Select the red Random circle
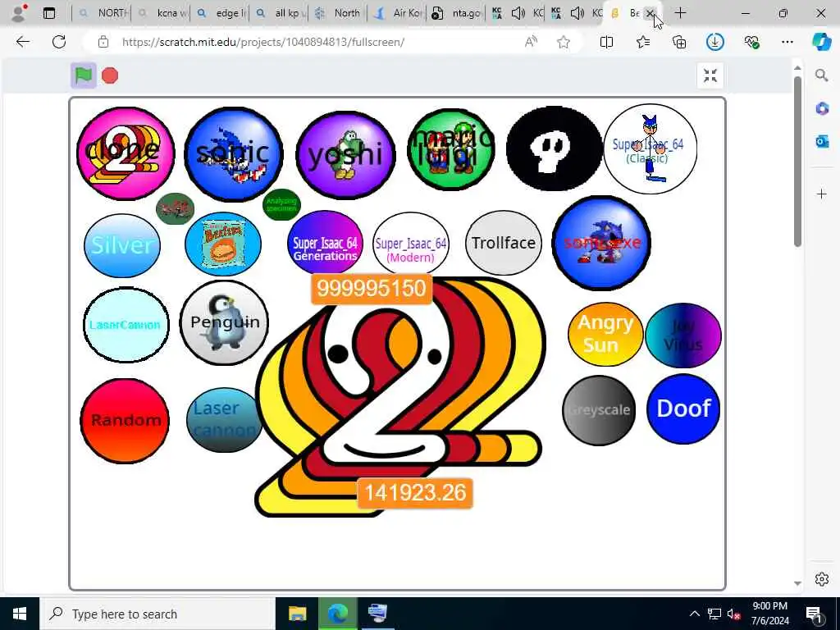Image resolution: width=840 pixels, height=630 pixels. [125, 421]
